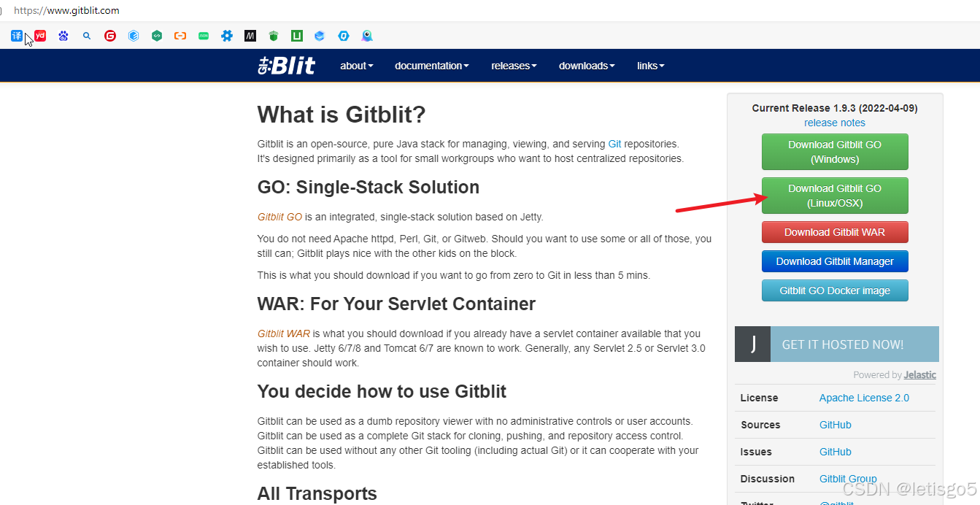Screen dimensions: 980x505
Task: Click the 'Issues' label in sidebar
Action: 756,452
